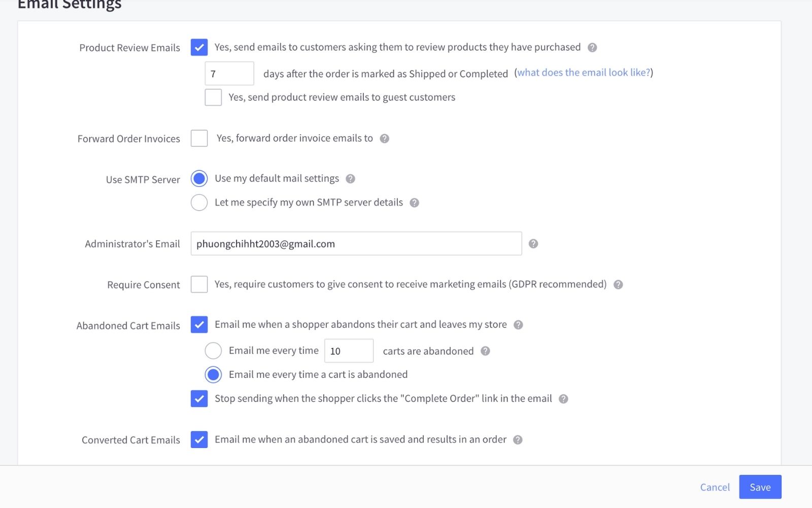Image resolution: width=812 pixels, height=508 pixels.
Task: Click the 'Administrator's Email' label
Action: (132, 244)
